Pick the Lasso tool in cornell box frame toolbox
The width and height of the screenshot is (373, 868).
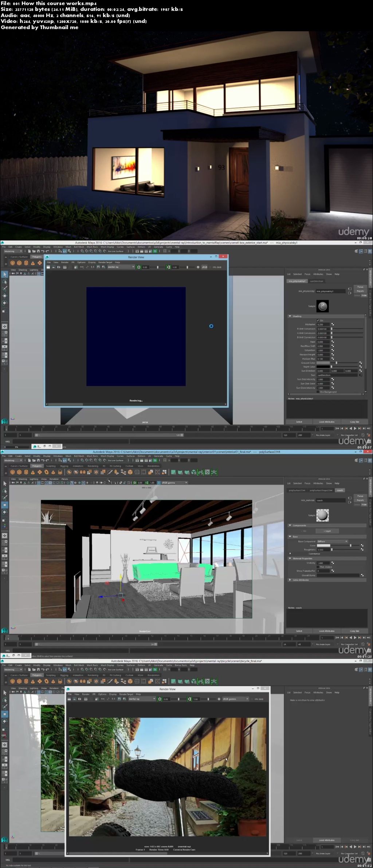click(x=5, y=282)
